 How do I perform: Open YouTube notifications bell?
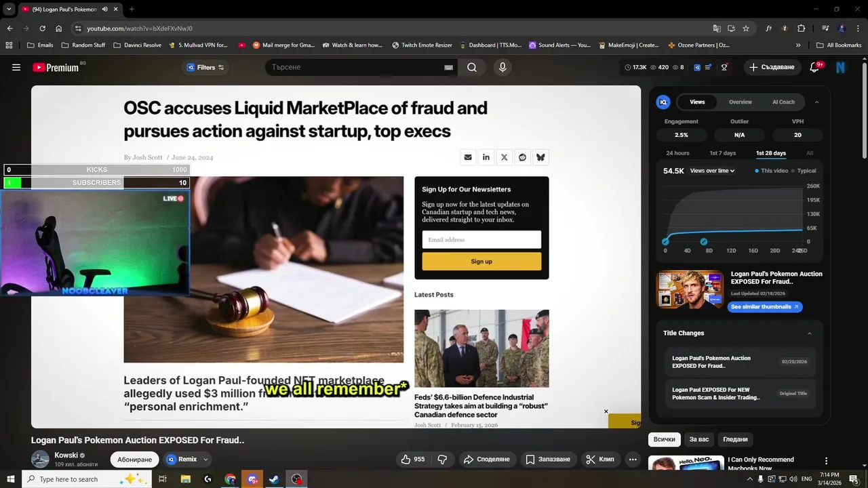[x=815, y=67]
